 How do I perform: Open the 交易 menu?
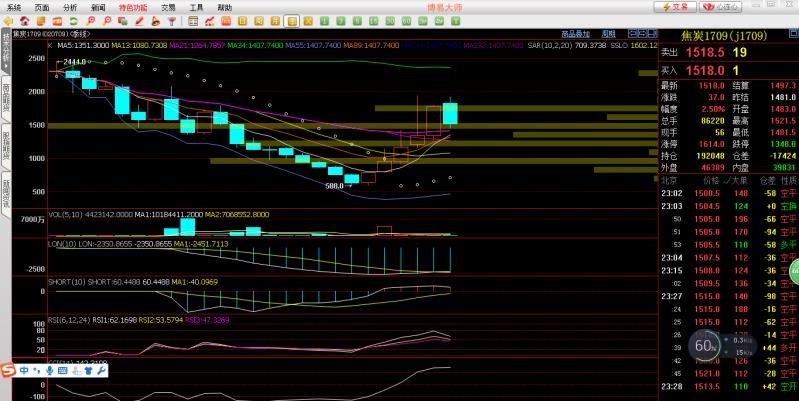pos(168,8)
